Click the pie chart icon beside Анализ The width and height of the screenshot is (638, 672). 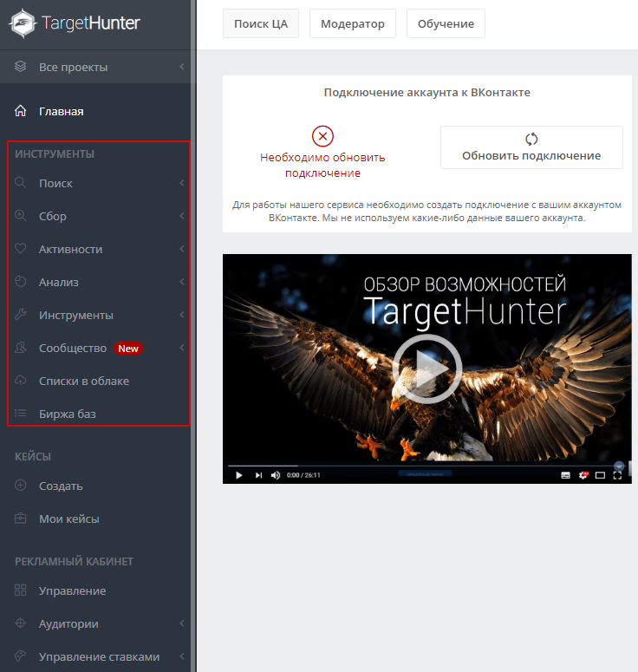(20, 282)
